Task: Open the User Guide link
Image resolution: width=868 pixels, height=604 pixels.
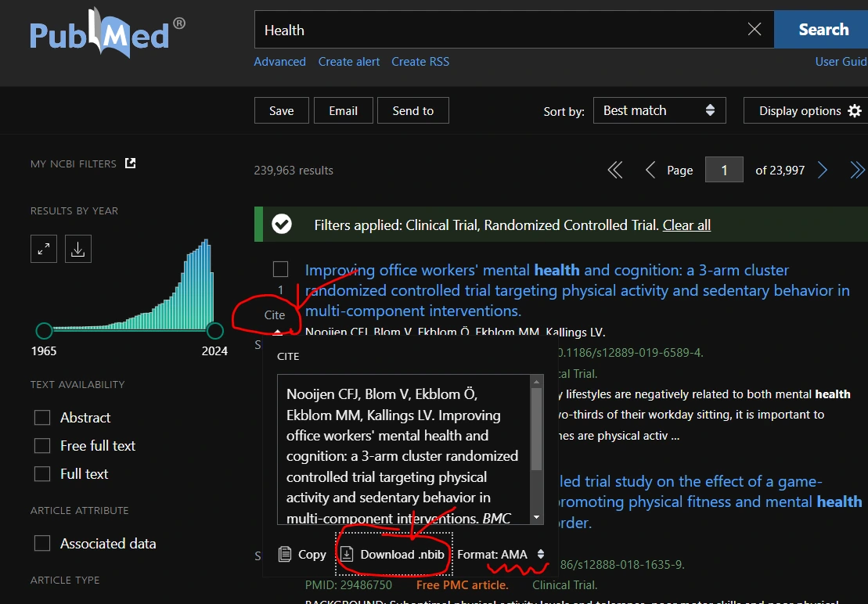Action: pos(841,61)
